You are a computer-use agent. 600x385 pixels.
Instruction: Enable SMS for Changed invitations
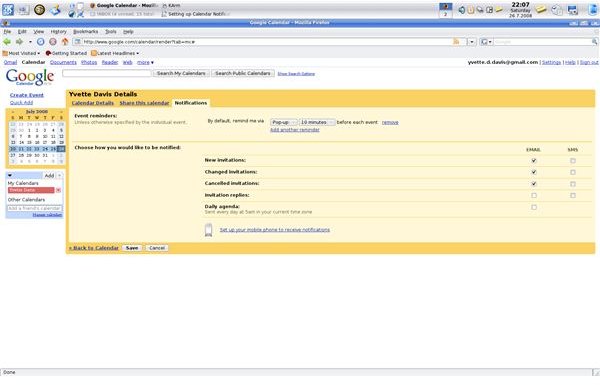click(x=573, y=172)
